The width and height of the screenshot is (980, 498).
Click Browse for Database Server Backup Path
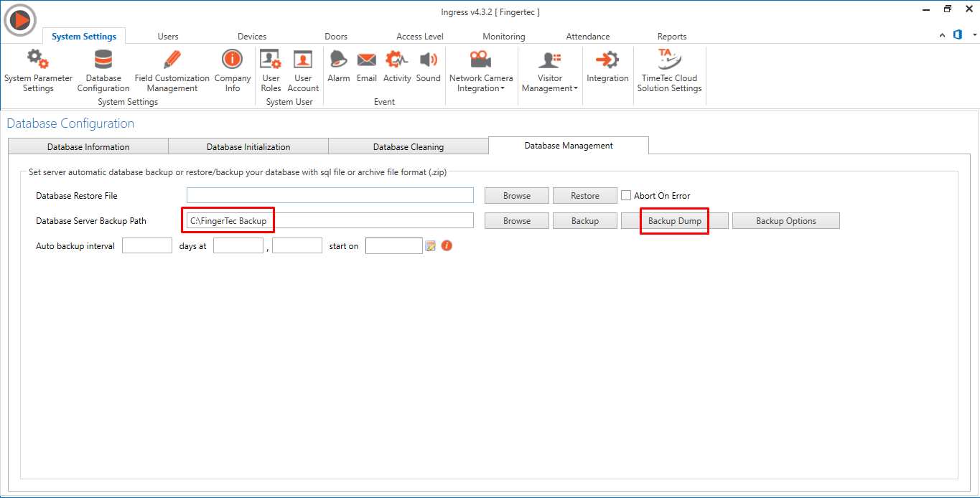point(517,221)
